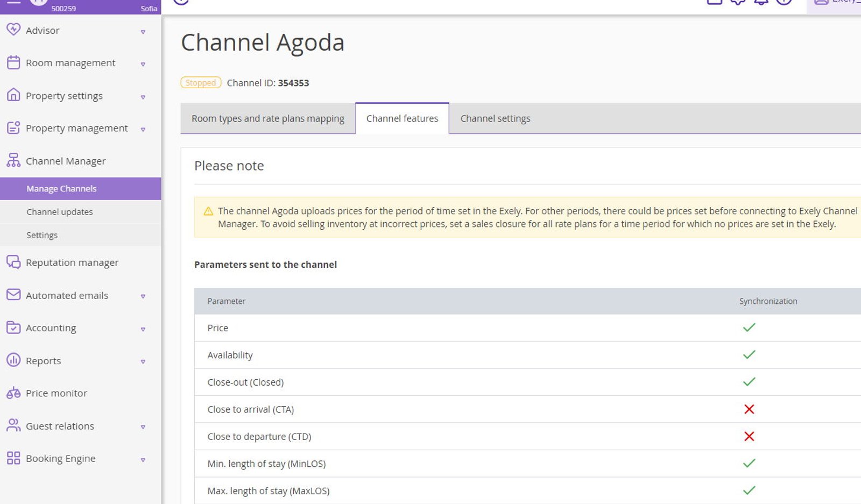Click the Please note heading
The image size is (861, 504).
(x=229, y=166)
